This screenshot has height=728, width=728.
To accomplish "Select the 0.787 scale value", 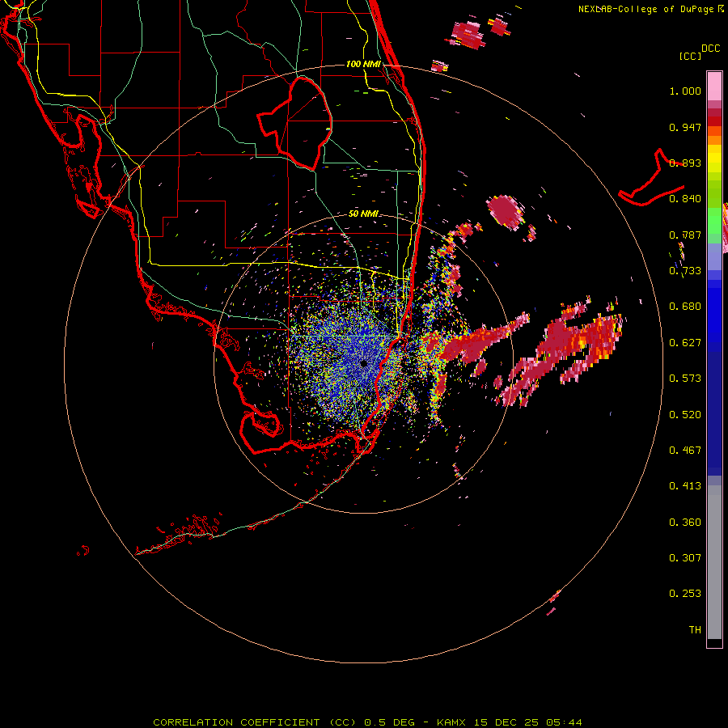I will point(685,235).
